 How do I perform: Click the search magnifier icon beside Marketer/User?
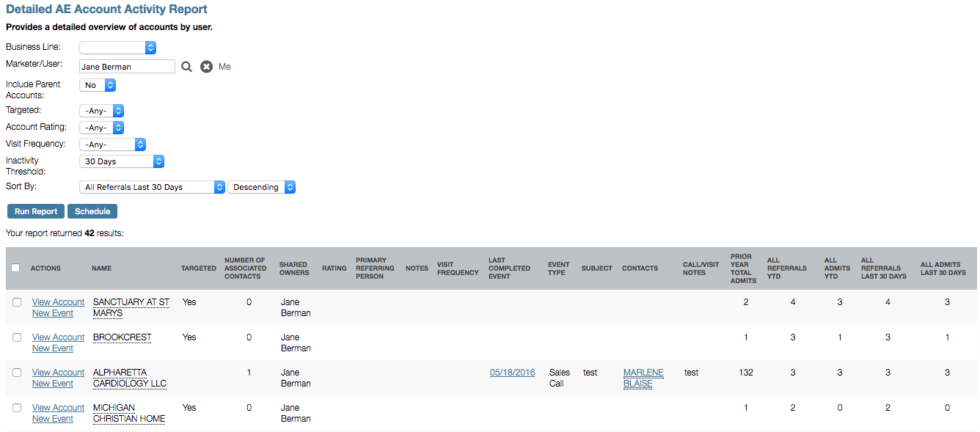(187, 67)
